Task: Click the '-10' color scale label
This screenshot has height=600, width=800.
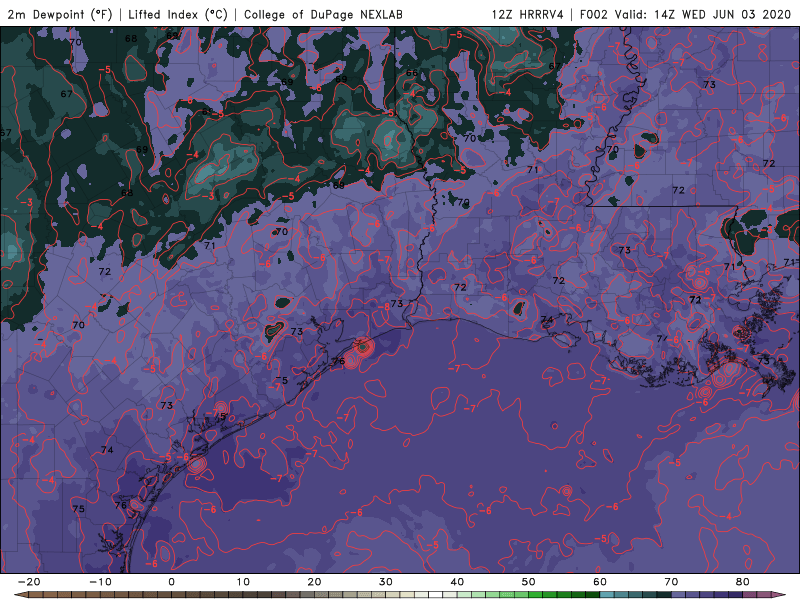Action: click(x=100, y=582)
